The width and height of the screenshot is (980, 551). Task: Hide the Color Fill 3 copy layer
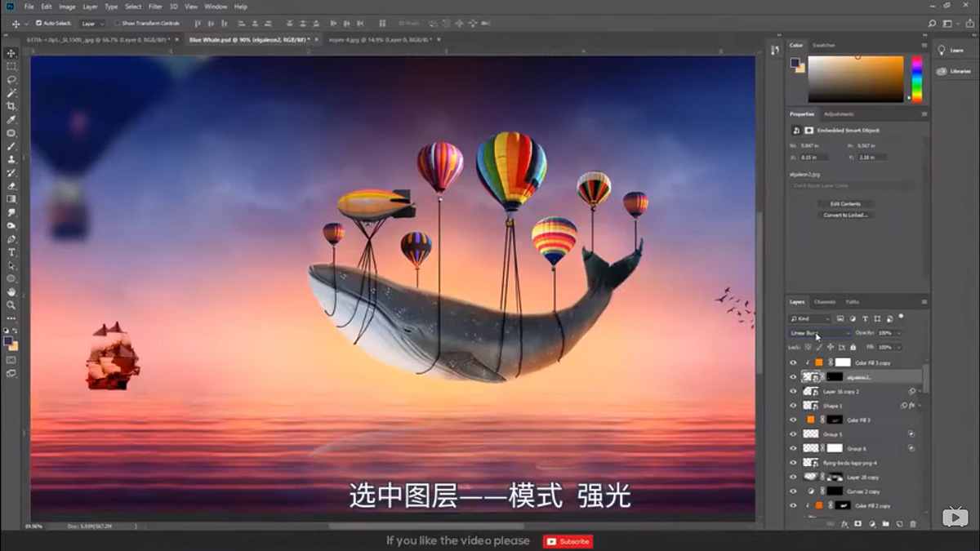(793, 362)
